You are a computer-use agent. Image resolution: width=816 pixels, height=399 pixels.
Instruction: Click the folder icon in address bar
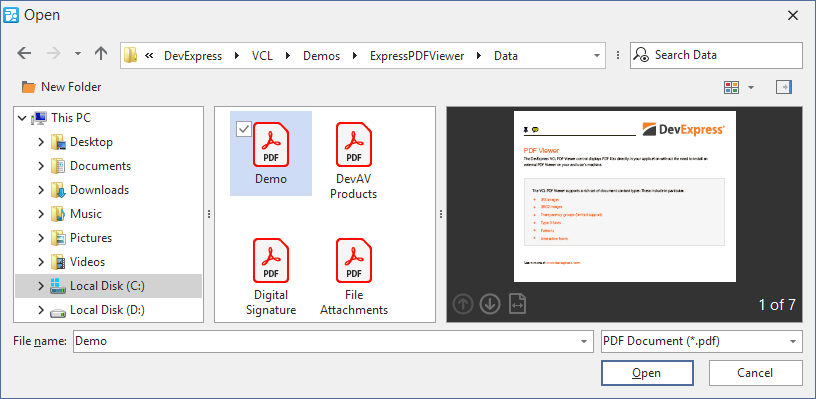(x=130, y=55)
